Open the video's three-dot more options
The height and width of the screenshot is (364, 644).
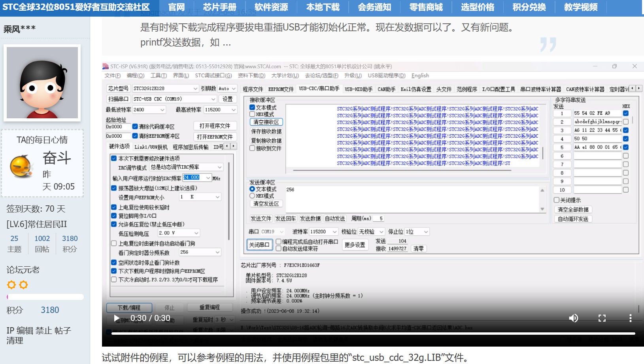[630, 318]
